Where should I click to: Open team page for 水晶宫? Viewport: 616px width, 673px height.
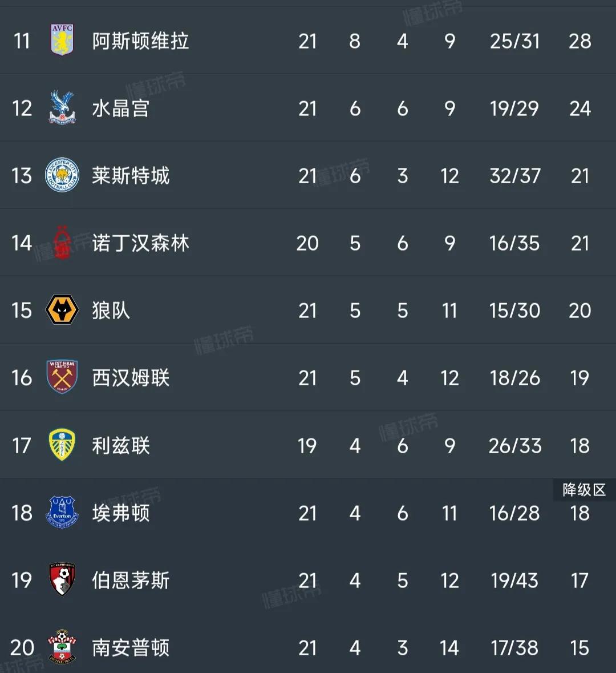[x=121, y=108]
